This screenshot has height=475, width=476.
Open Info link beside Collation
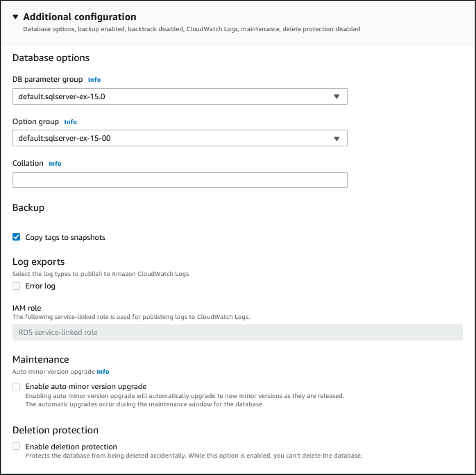[x=55, y=164]
